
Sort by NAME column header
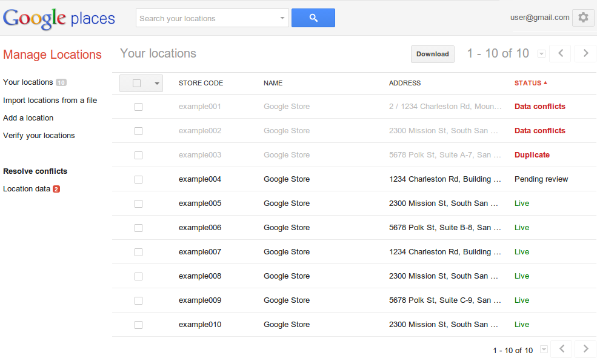pos(273,83)
